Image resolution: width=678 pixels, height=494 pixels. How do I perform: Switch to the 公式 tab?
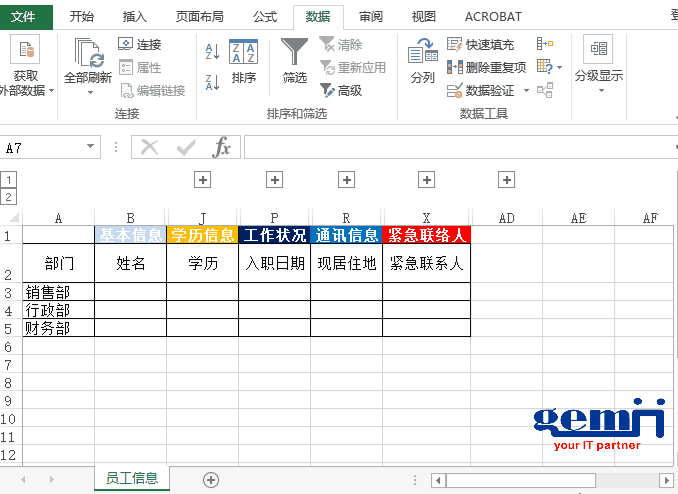coord(265,17)
